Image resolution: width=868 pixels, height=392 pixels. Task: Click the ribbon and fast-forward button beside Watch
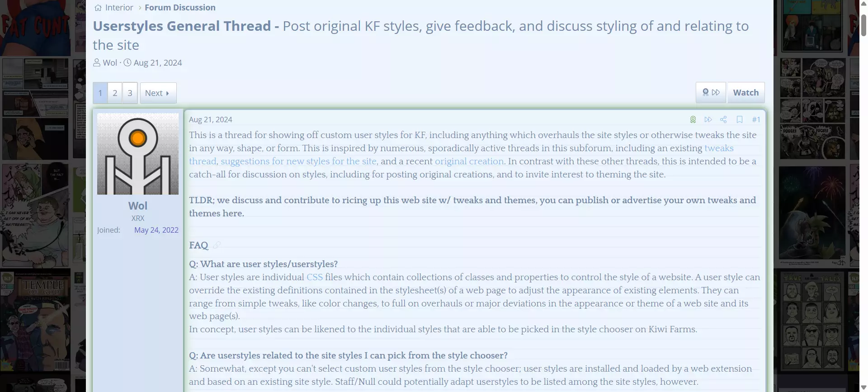(711, 92)
